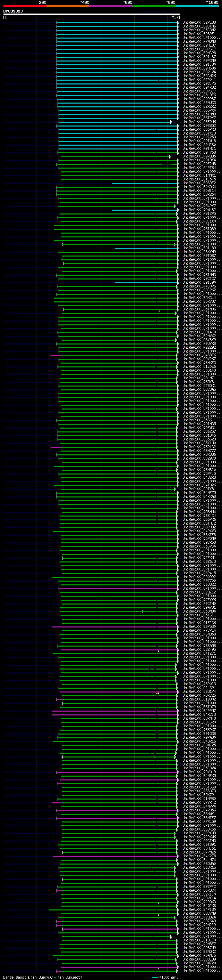Screen dimensions: 222x980
Task: Select the UniRef100_P90992 label
Action: pyautogui.click(x=199, y=577)
